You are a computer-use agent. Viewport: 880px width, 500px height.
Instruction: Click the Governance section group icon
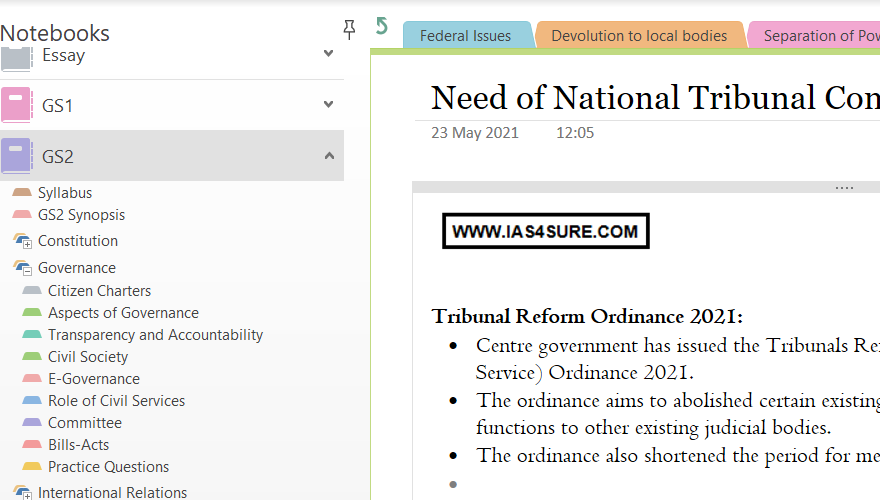(22, 268)
